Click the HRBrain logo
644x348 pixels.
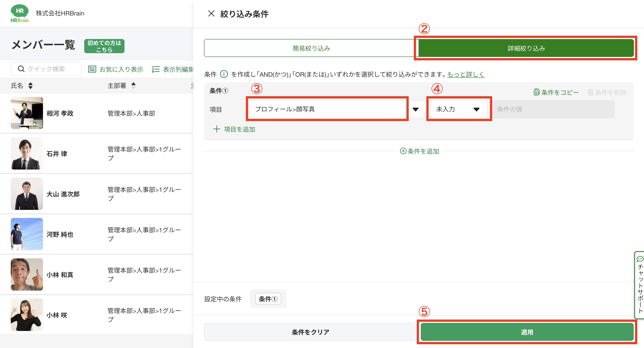pos(19,13)
